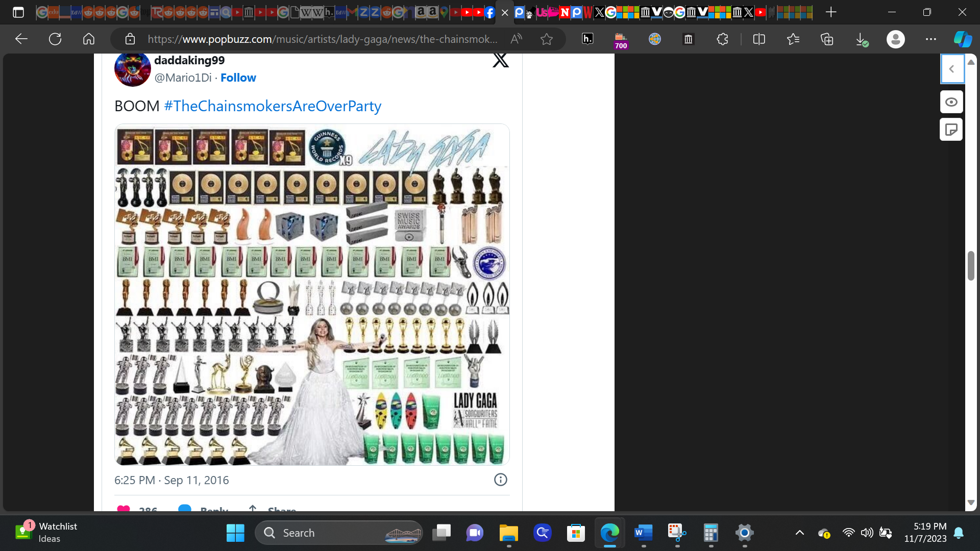The height and width of the screenshot is (551, 980).
Task: View site information lock icon
Action: tap(130, 39)
